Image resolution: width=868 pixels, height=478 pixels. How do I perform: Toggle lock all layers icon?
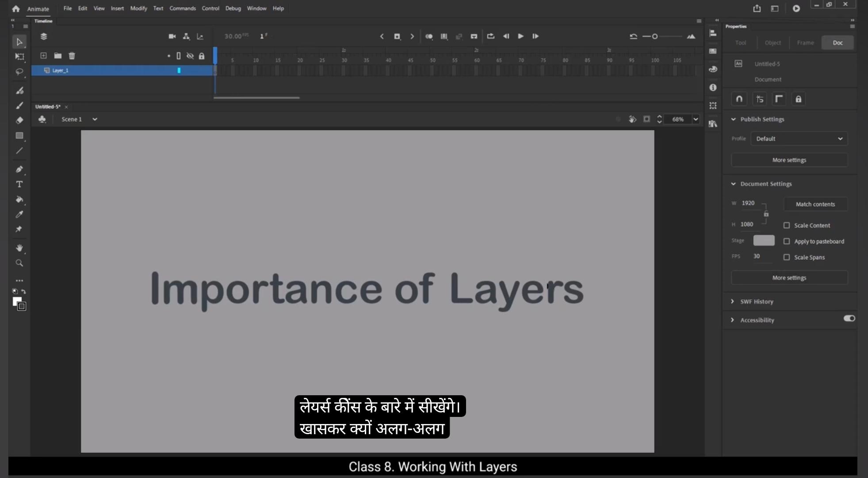[x=202, y=56]
